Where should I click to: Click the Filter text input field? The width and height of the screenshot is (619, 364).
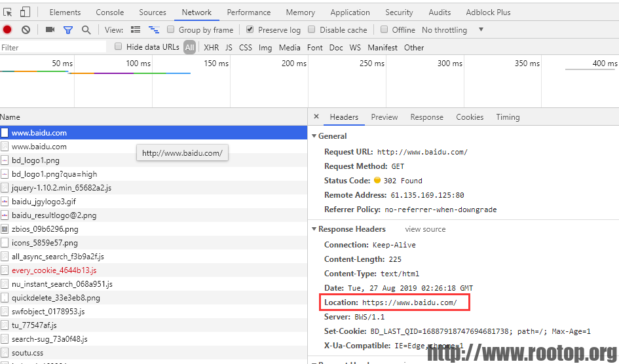pyautogui.click(x=53, y=47)
